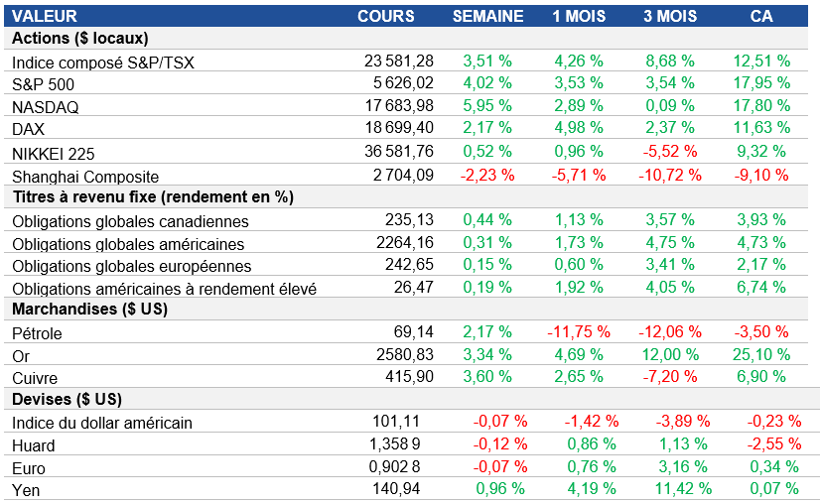820x504 pixels.
Task: Click the VALEUR column header
Action: click(x=45, y=16)
